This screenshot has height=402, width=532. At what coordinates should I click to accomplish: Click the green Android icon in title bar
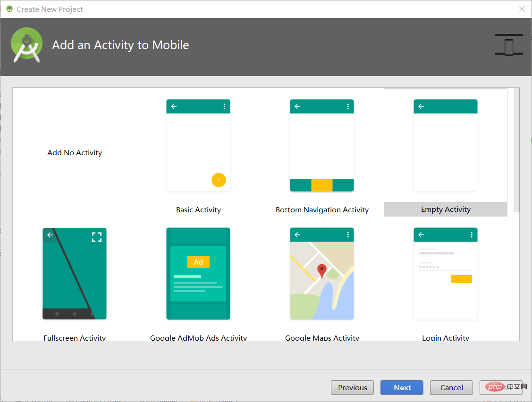[x=9, y=8]
